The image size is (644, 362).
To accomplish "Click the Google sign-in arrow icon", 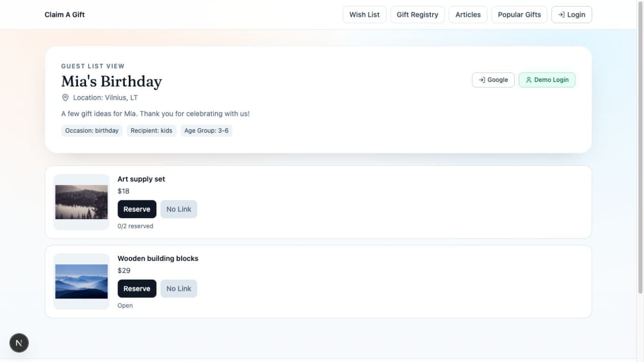I will (482, 80).
